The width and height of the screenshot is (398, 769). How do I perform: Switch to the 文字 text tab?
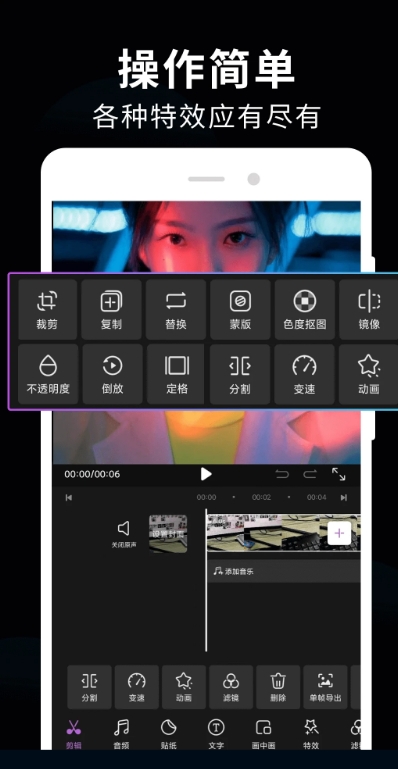[216, 734]
